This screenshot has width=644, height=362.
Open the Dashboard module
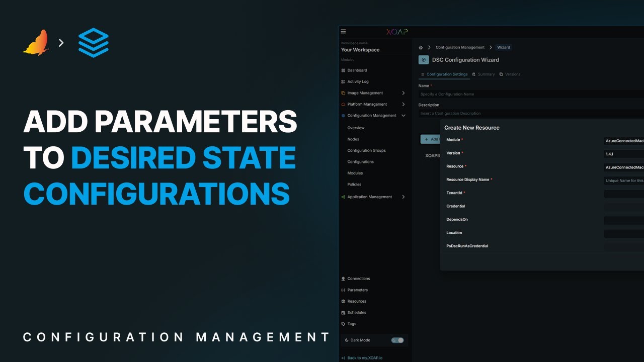(x=357, y=70)
